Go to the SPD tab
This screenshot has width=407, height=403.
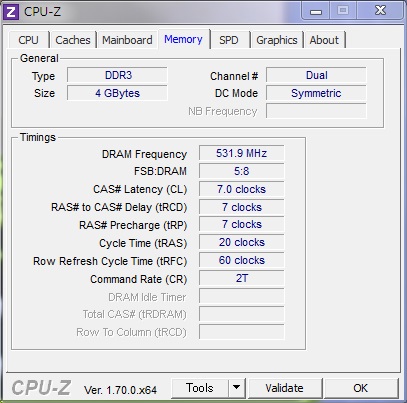pos(229,40)
